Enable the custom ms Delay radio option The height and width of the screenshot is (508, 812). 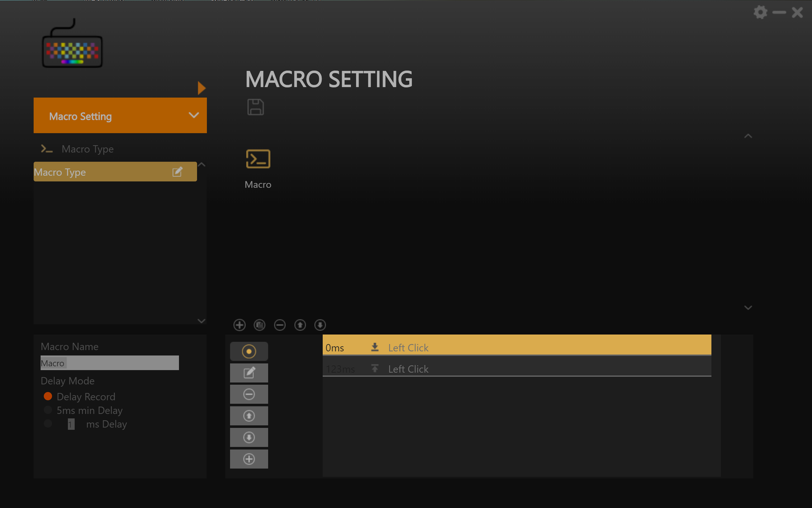[48, 424]
